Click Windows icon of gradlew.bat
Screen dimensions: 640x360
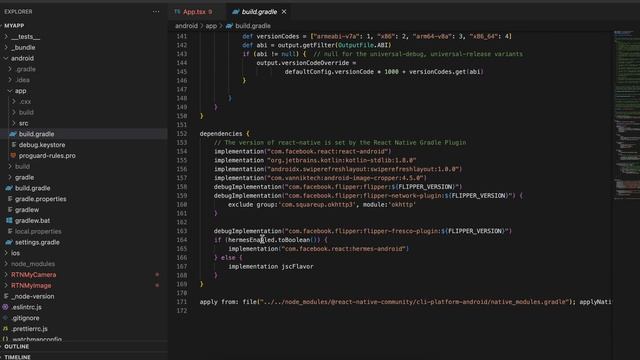[x=9, y=220]
